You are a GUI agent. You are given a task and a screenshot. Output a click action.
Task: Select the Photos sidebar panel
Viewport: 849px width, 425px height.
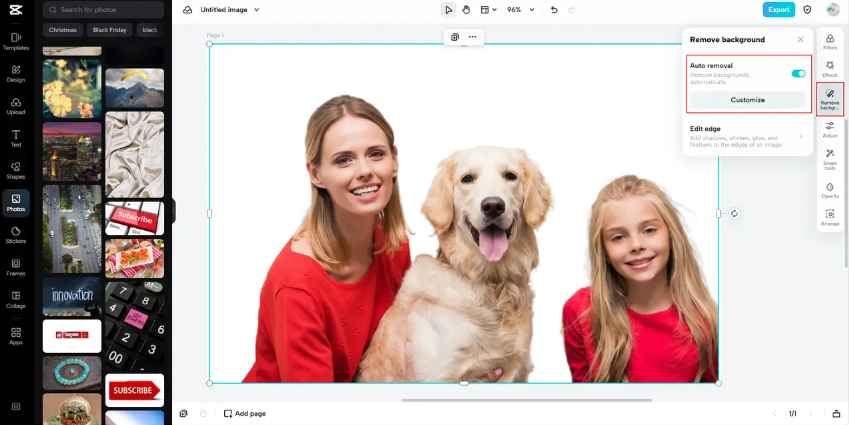(16, 203)
